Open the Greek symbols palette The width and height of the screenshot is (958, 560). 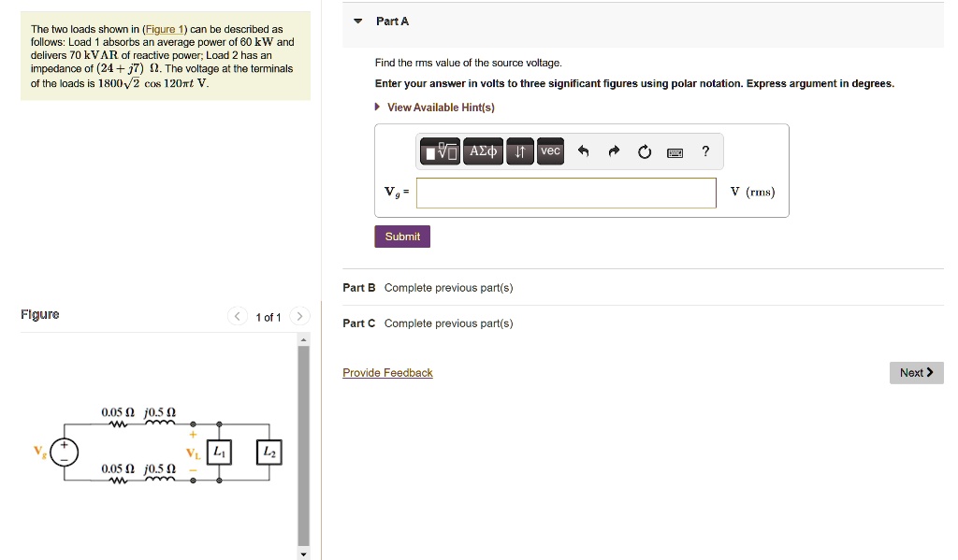(484, 151)
